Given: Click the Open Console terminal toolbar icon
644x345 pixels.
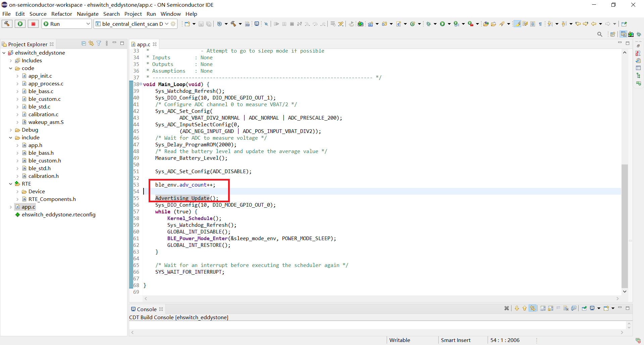Looking at the screenshot, I should point(257,24).
